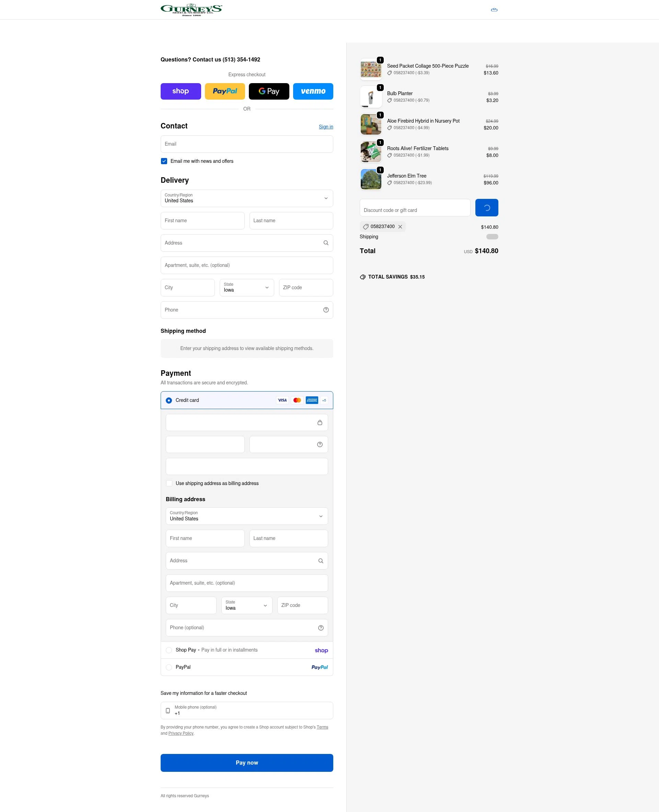Select the Shop Pay payment option
This screenshot has height=812, width=659.
click(x=169, y=650)
